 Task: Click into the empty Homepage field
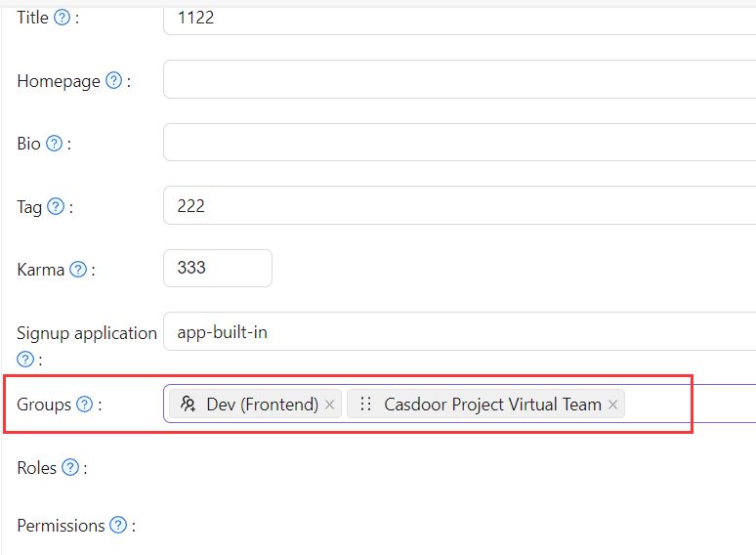459,80
